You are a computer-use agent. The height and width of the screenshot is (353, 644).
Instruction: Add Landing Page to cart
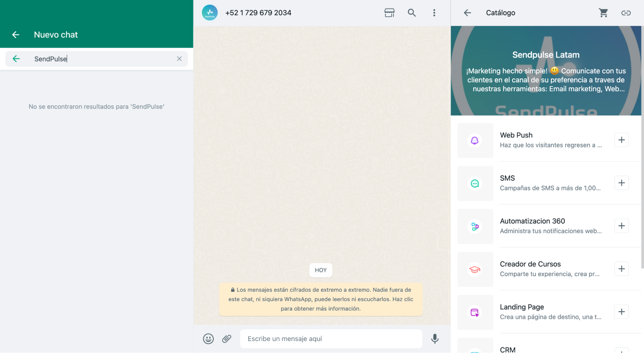pos(621,311)
